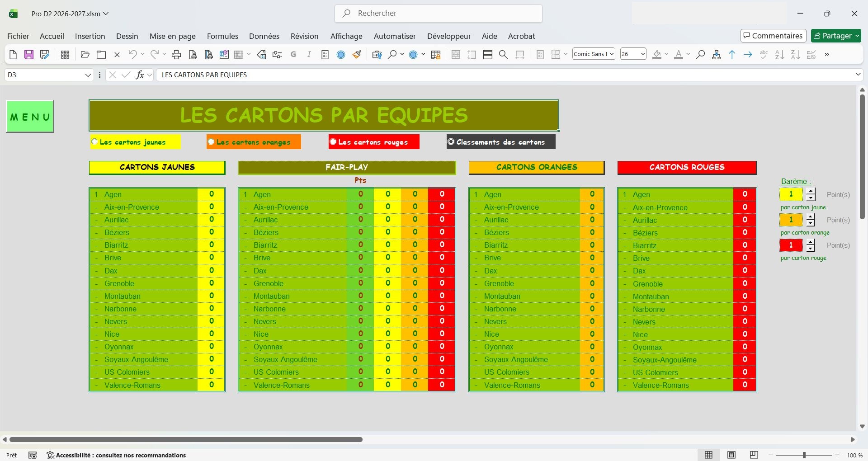Sort ascending with the A-Z icon

tap(780, 55)
